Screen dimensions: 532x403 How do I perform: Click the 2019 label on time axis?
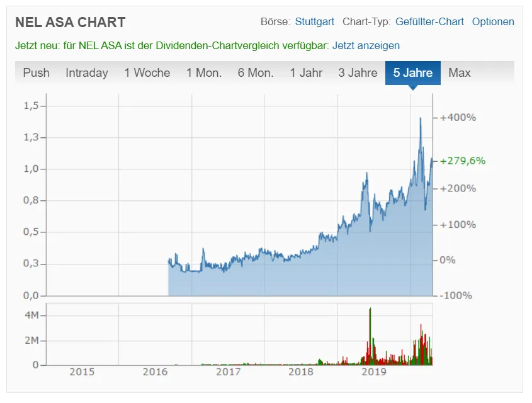coord(374,372)
